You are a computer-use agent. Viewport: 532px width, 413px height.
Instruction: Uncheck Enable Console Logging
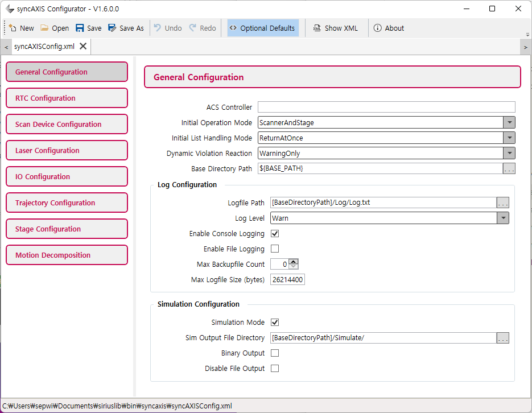pos(275,233)
